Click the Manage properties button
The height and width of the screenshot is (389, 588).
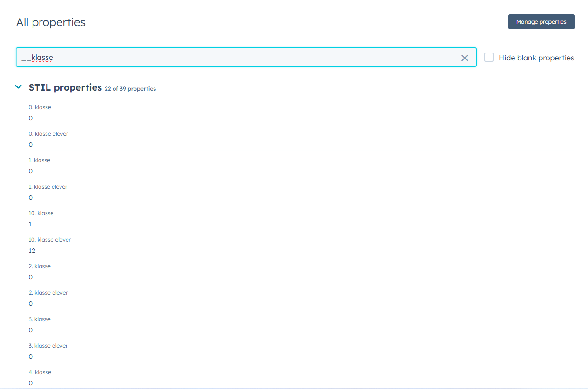click(x=541, y=22)
